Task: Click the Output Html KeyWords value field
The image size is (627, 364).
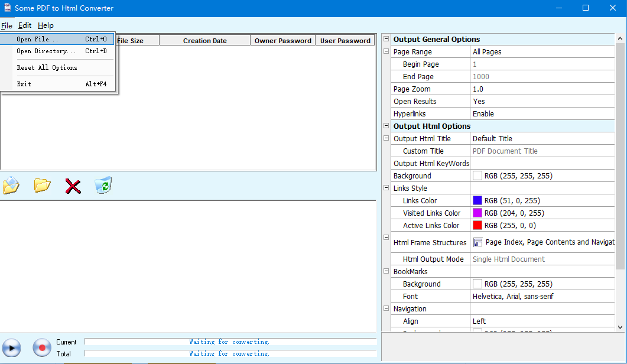Action: click(542, 163)
